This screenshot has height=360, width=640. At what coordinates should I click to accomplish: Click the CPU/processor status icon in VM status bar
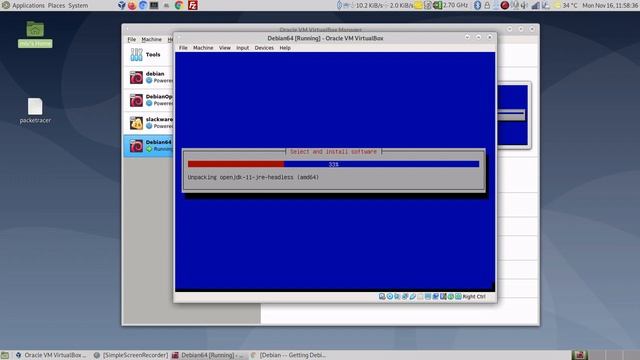[x=443, y=297]
